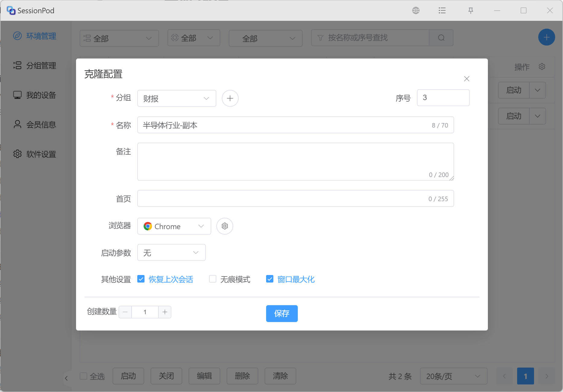Open the 分组 dropdown showing 财报
This screenshot has height=392, width=563.
(177, 98)
